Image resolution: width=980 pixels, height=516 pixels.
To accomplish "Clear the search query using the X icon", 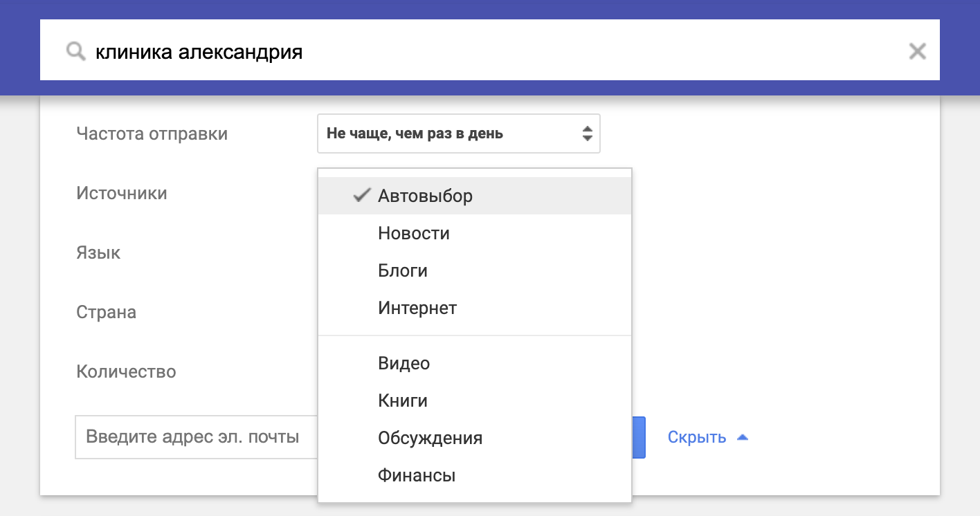I will click(x=917, y=50).
